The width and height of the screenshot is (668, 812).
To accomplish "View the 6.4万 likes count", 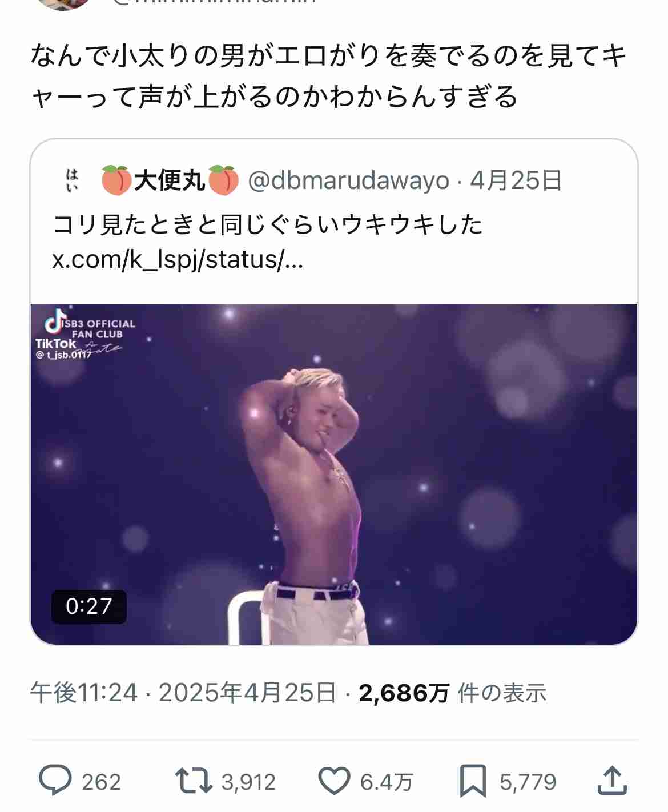I will (387, 782).
